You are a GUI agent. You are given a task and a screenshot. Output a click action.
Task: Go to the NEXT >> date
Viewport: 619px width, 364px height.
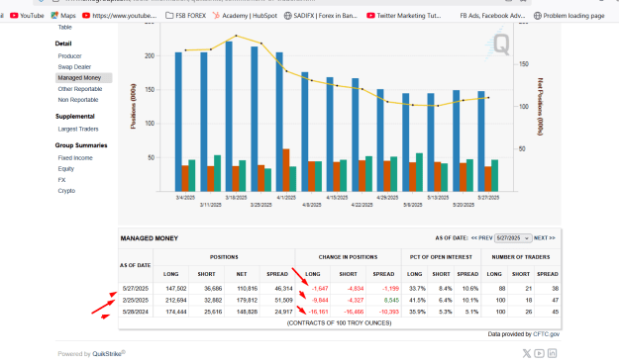[545, 238]
